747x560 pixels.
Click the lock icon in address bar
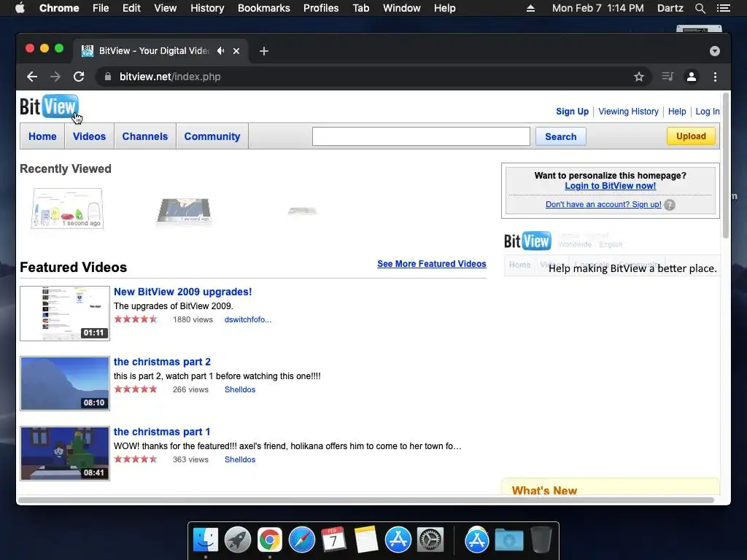coord(108,77)
